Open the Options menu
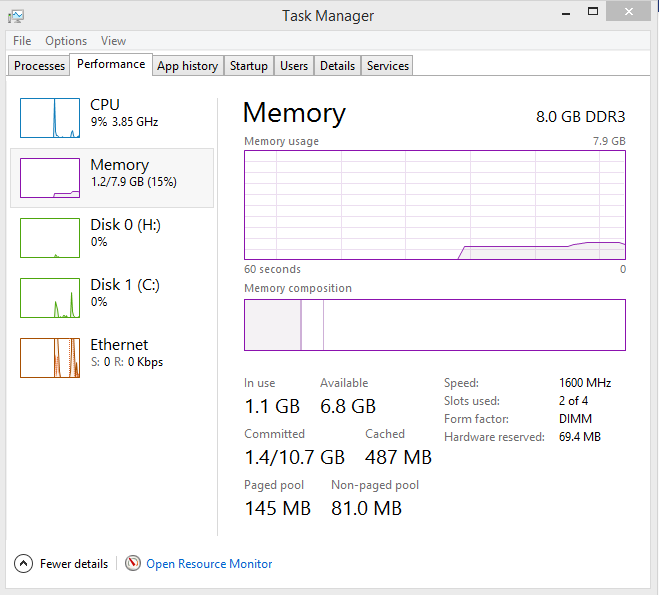The width and height of the screenshot is (659, 595). [x=66, y=41]
